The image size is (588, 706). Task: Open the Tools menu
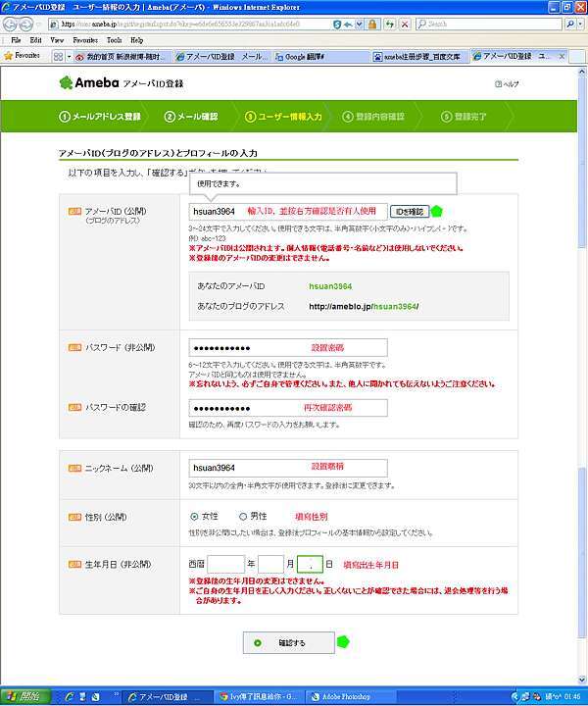pos(115,40)
